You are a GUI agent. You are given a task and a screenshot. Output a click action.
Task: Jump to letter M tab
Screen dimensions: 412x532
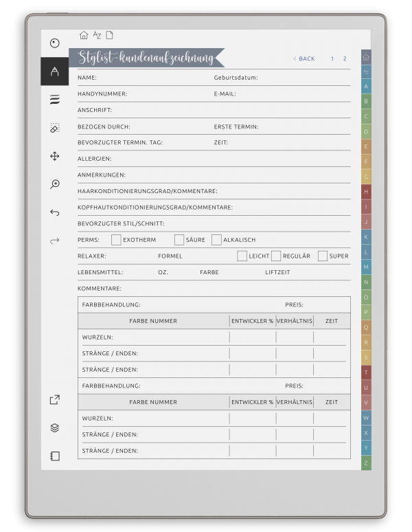click(366, 267)
